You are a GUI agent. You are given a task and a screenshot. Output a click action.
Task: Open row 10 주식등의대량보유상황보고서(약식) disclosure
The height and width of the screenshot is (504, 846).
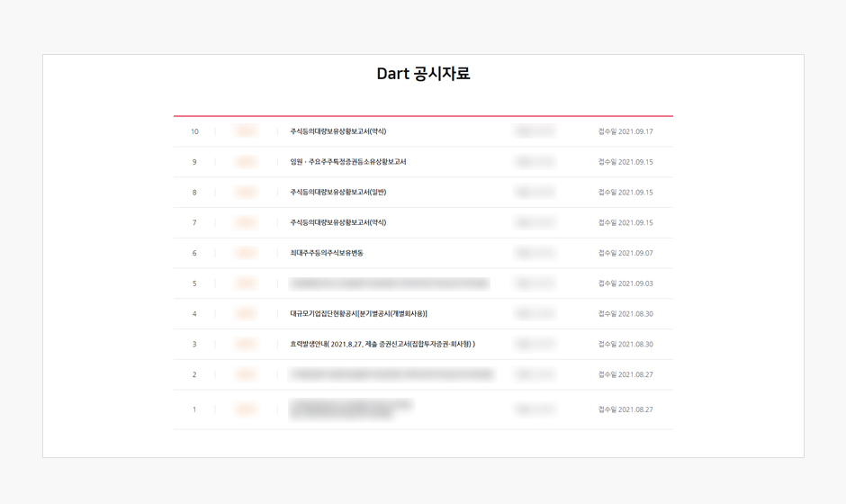pos(337,131)
